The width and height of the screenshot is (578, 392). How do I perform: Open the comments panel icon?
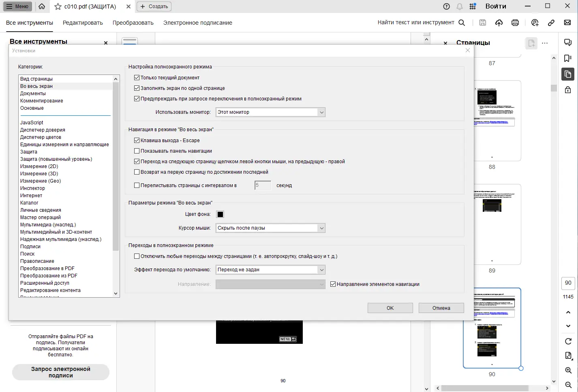[x=567, y=43]
